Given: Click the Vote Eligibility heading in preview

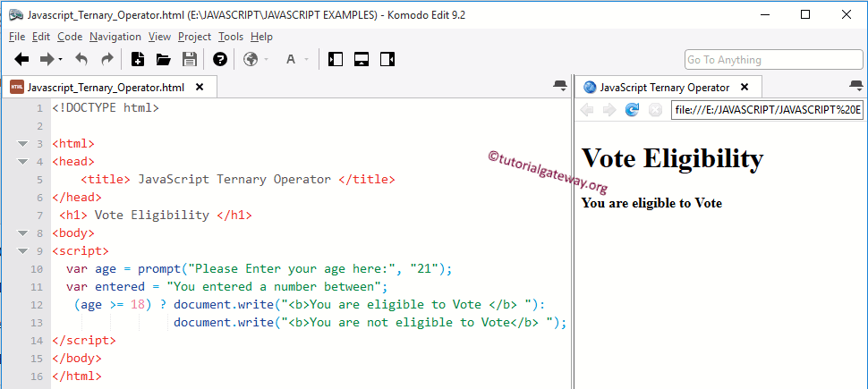Looking at the screenshot, I should click(x=673, y=157).
